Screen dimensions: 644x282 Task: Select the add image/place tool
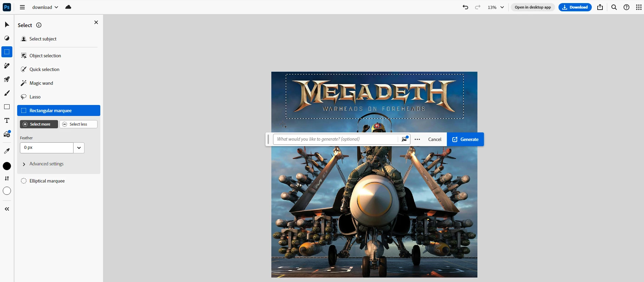coord(7,134)
